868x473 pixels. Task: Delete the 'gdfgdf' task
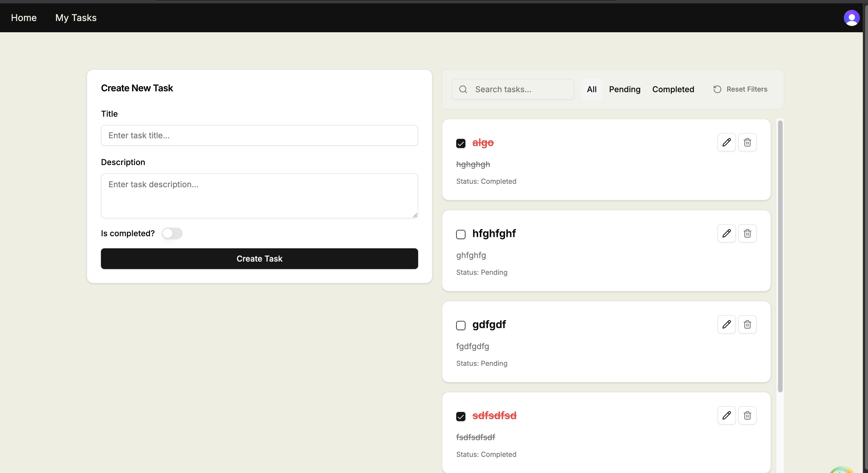pos(747,325)
